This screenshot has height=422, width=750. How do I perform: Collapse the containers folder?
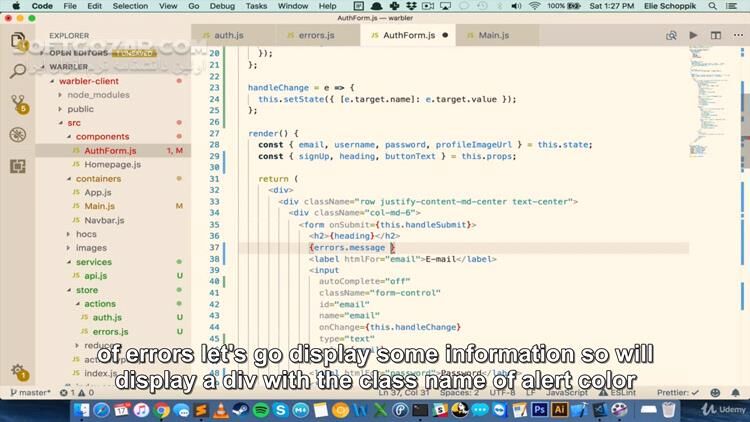click(98, 178)
